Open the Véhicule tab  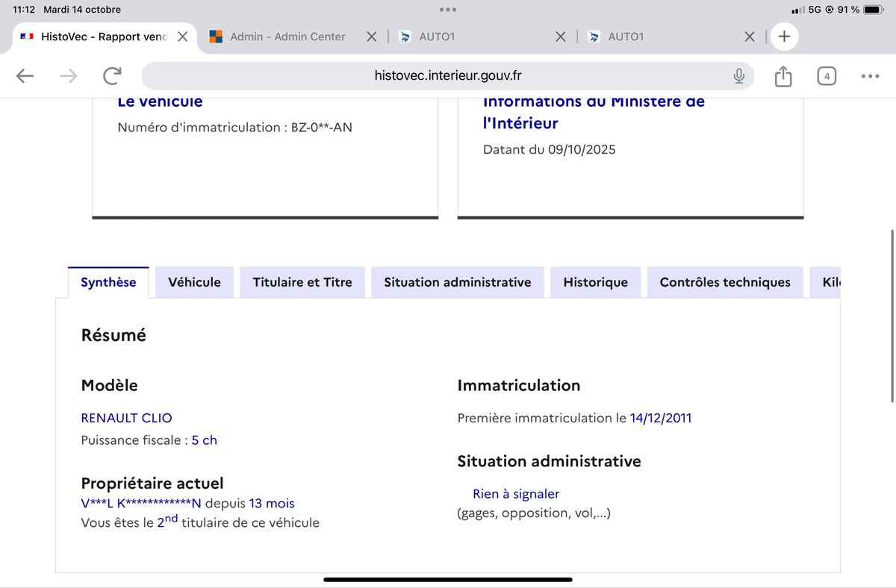pyautogui.click(x=194, y=282)
